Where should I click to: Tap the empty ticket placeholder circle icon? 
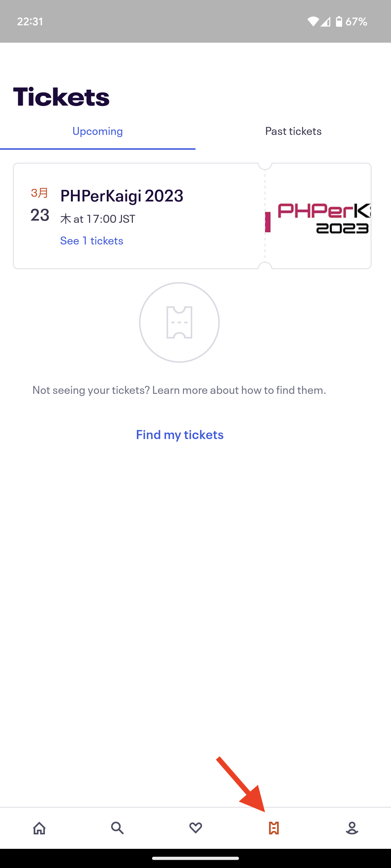[179, 322]
